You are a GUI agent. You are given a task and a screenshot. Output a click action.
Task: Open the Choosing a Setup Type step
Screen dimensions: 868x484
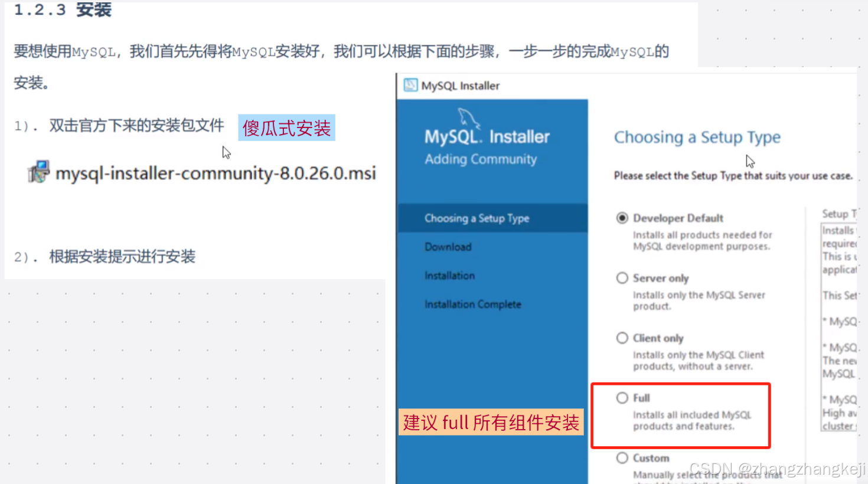coord(492,218)
